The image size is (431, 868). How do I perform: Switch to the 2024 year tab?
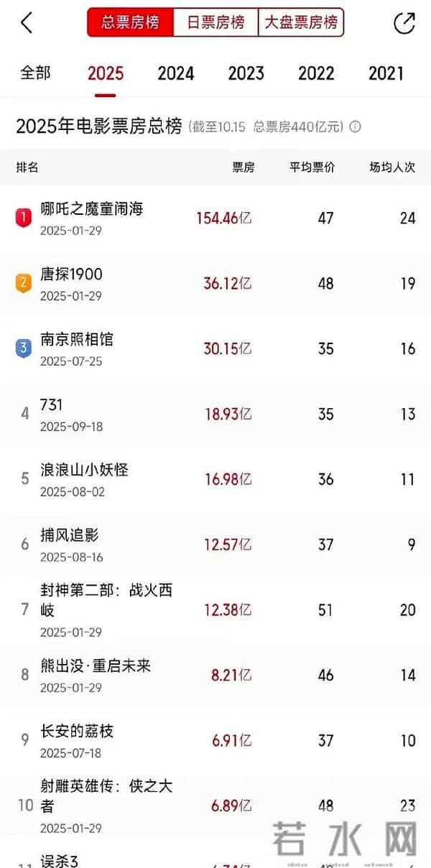[x=176, y=73]
